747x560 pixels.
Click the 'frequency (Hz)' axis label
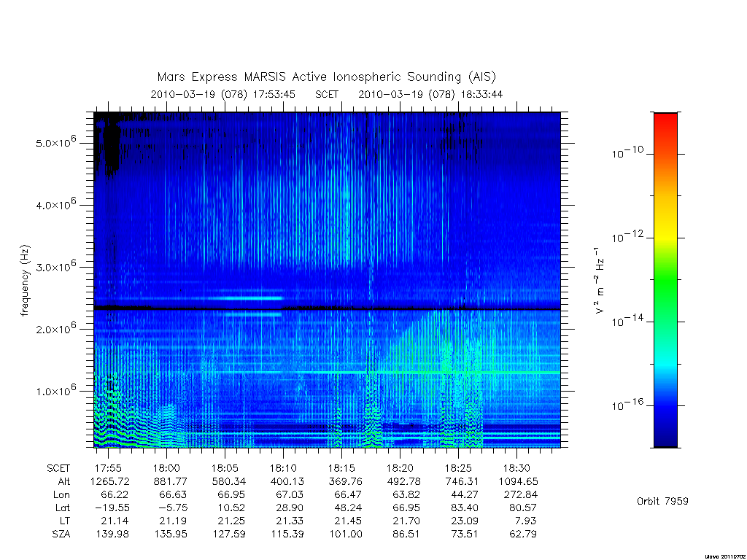[x=26, y=280]
